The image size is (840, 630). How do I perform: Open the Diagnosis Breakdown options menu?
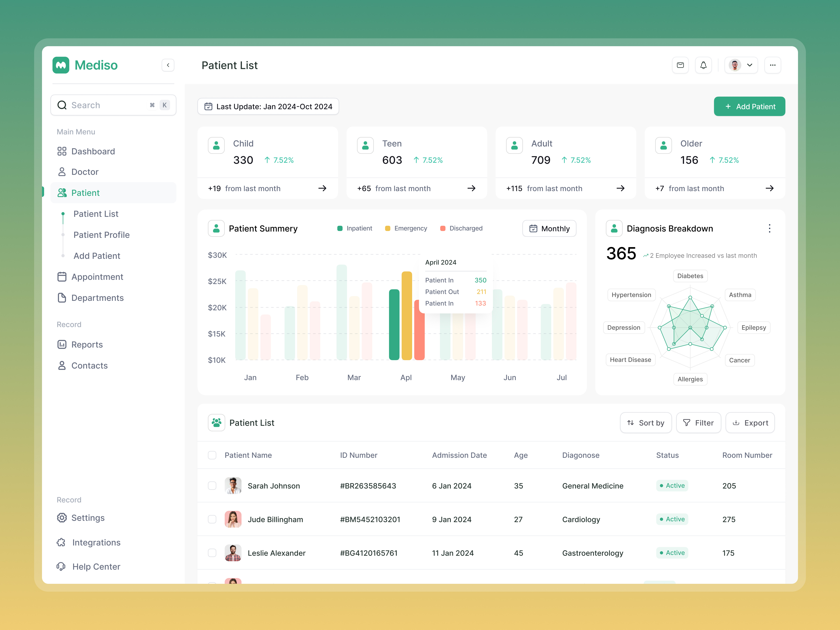[x=770, y=228]
